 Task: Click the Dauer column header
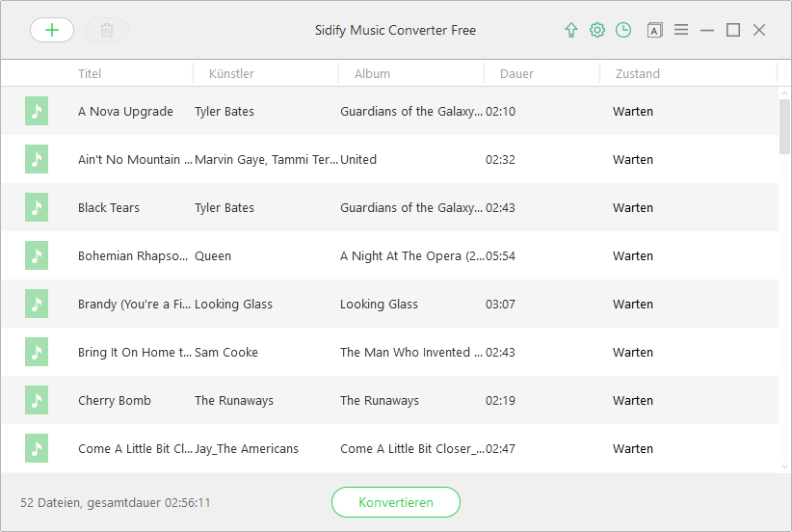click(516, 73)
